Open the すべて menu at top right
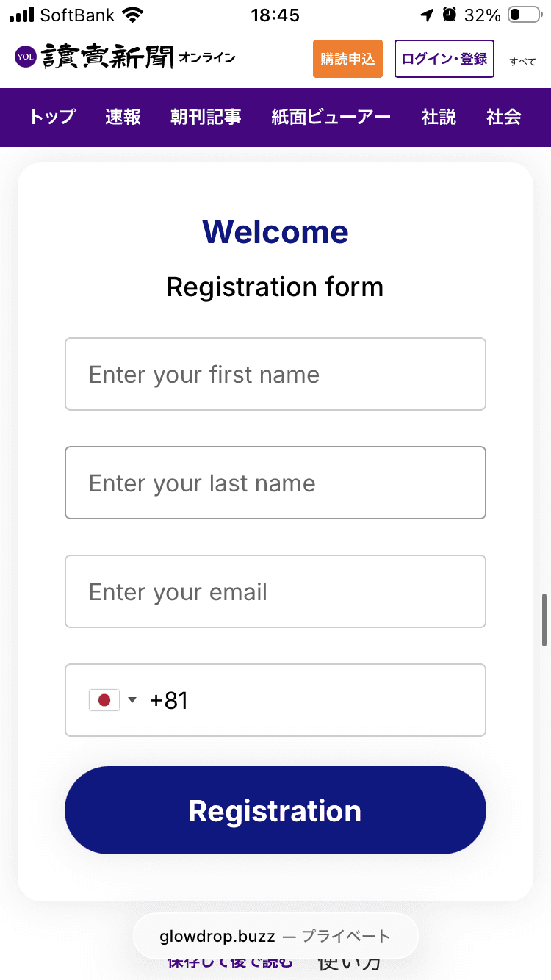Screen dimensions: 551x980 (x=523, y=62)
